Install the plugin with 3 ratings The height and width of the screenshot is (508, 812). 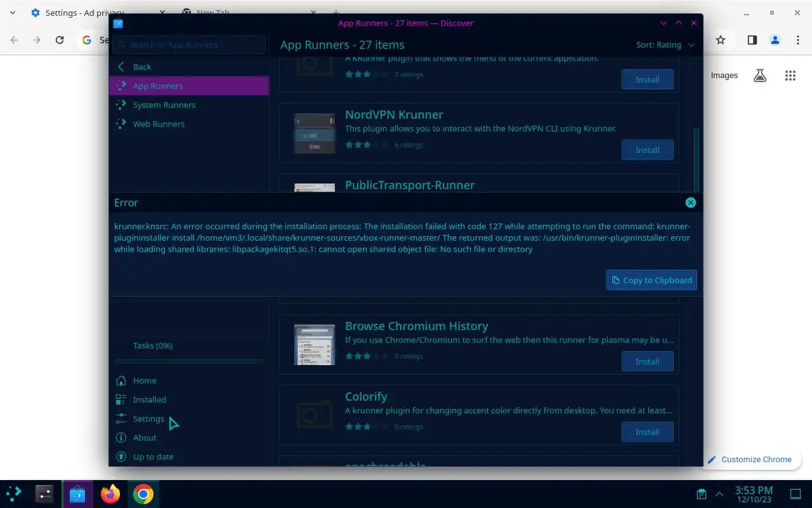647,79
